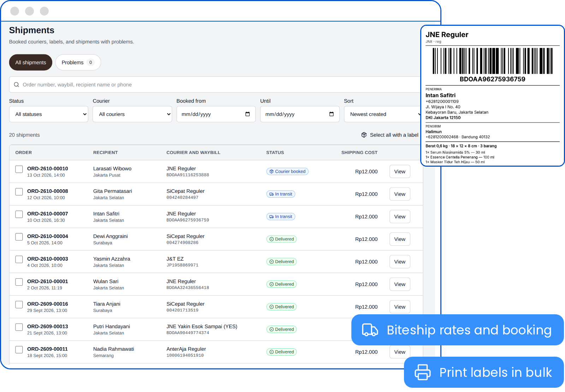Screen dimensions: 565x392
Task: View shipment for Wulan Sari
Action: pyautogui.click(x=400, y=284)
